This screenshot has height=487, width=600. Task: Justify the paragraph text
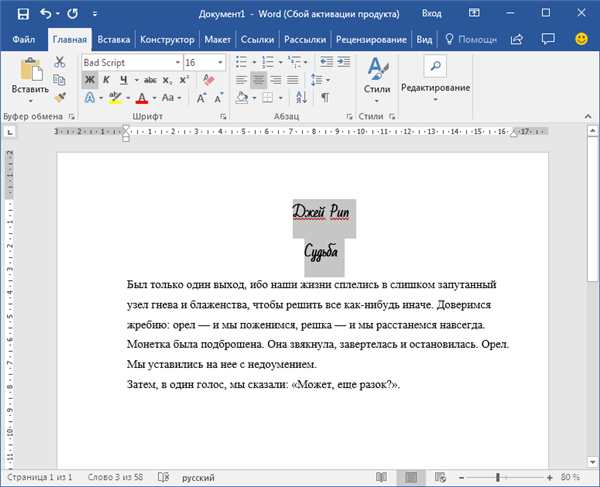293,80
